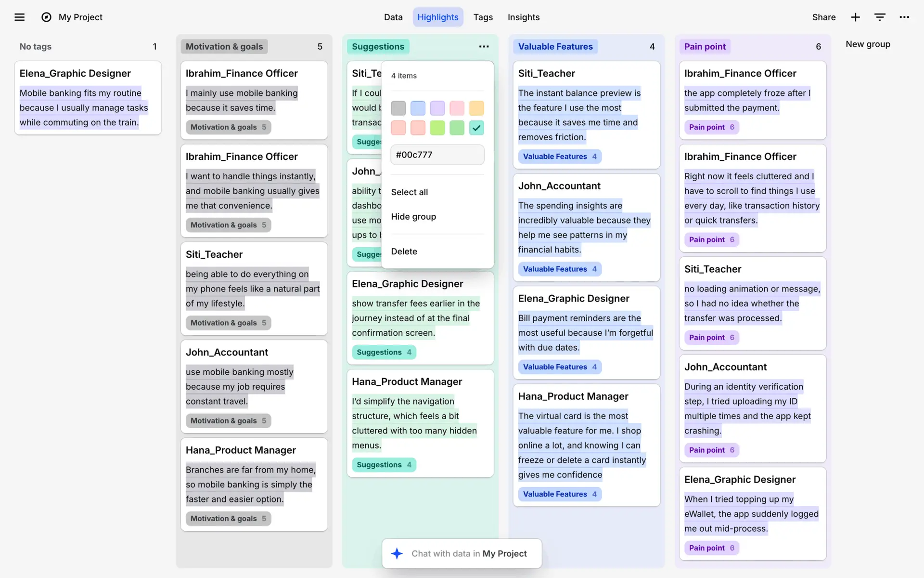Switch to the Data tab
The width and height of the screenshot is (924, 578).
(x=393, y=17)
